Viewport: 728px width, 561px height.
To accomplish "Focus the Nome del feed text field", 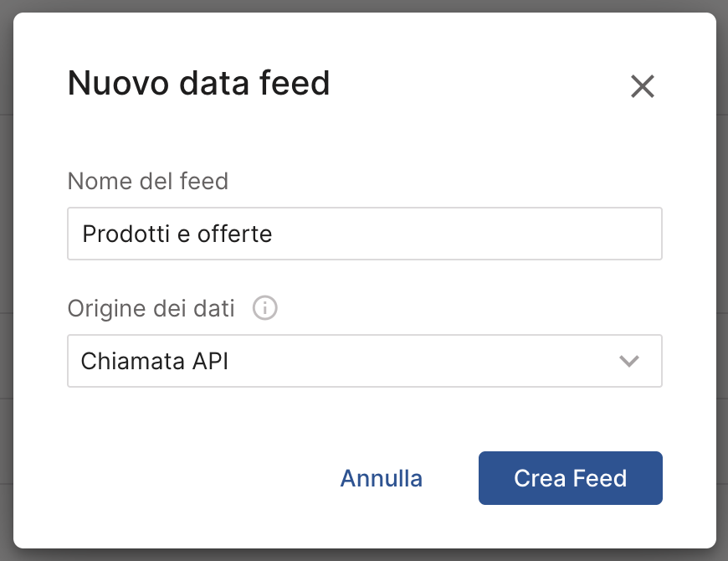I will [x=365, y=234].
